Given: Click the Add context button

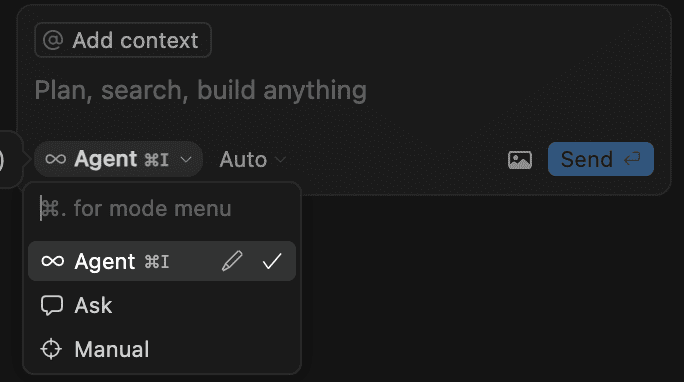Looking at the screenshot, I should (x=123, y=40).
